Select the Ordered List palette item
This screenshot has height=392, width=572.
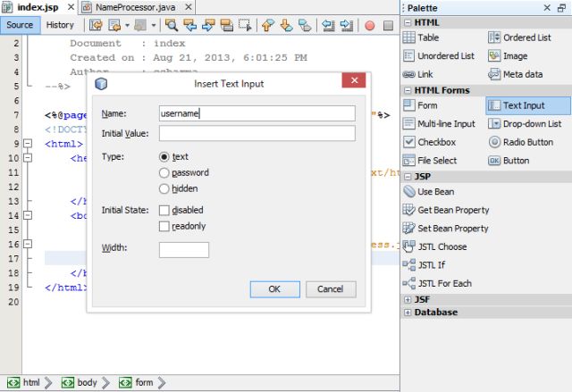(520, 38)
